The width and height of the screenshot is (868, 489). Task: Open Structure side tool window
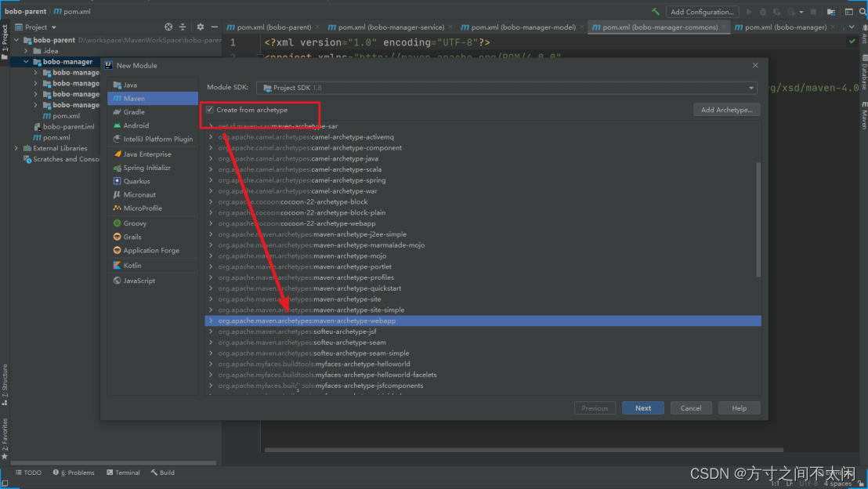pos(5,384)
